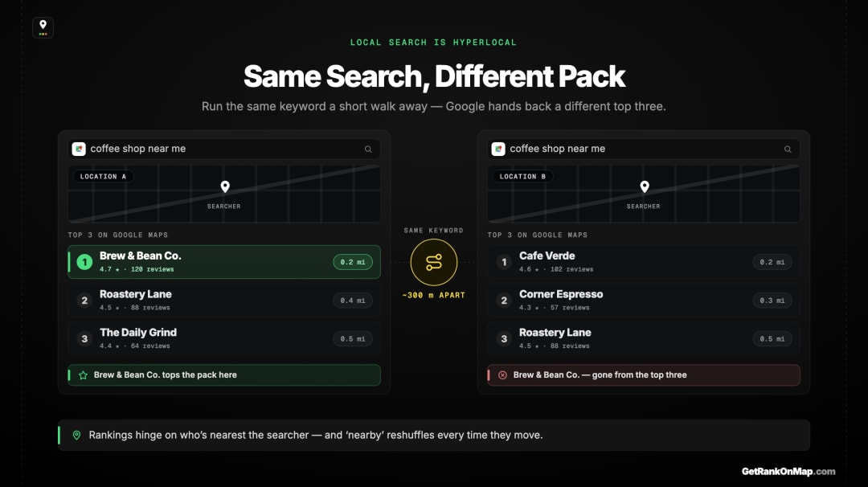868x487 pixels.
Task: Click the map pin logo icon
Action: pyautogui.click(x=43, y=27)
